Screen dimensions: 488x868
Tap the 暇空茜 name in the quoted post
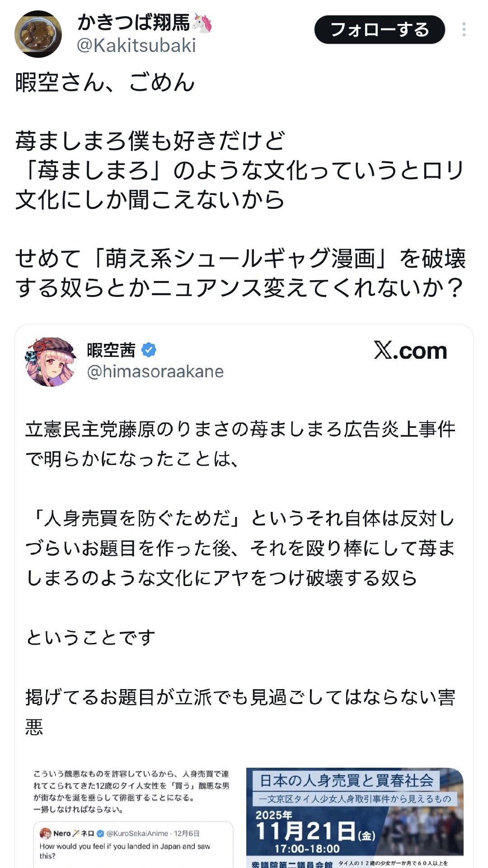pos(111,350)
